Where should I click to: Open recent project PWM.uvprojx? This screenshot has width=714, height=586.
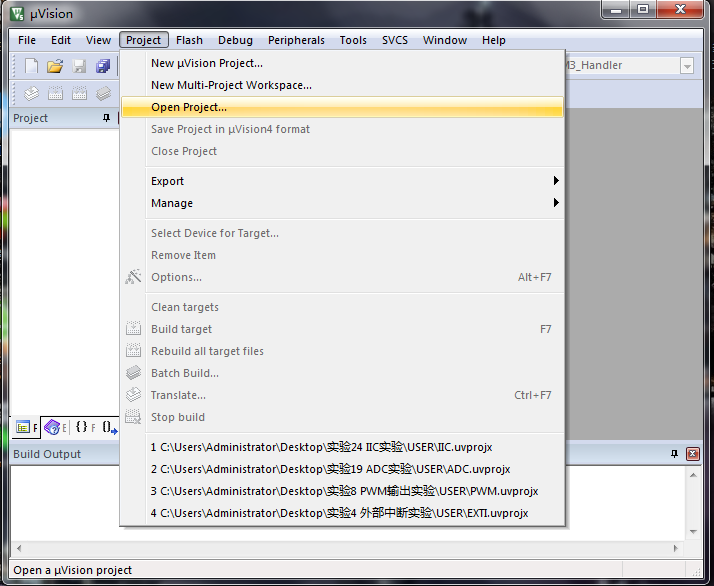(342, 491)
